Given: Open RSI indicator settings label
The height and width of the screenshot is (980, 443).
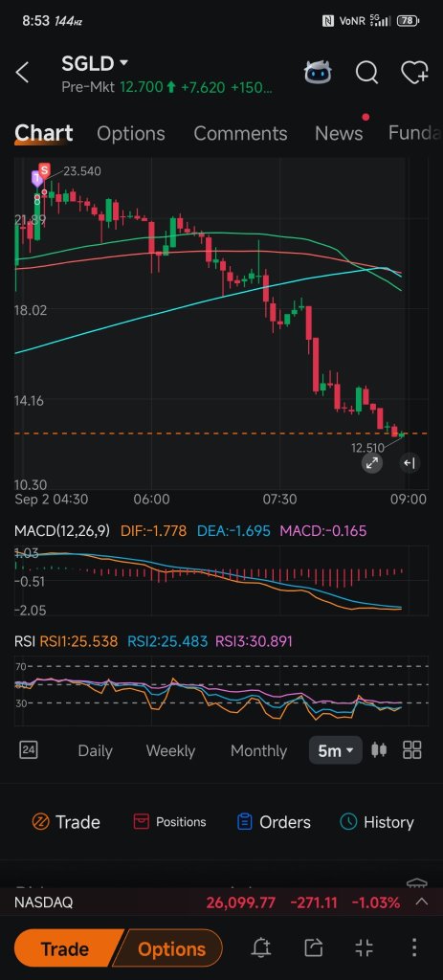Looking at the screenshot, I should (x=25, y=641).
